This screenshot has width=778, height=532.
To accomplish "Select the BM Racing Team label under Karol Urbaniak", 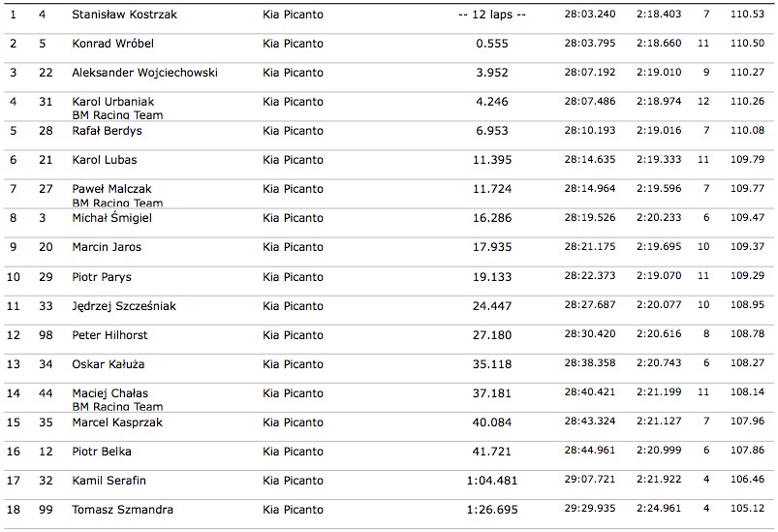I will pos(117,115).
